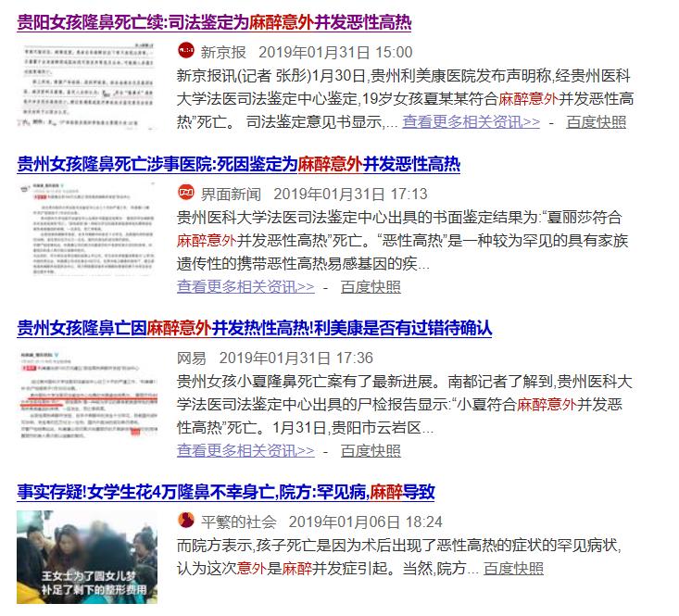The image size is (679, 616).
Task: Click the source name 平繁的社会
Action: point(239,522)
